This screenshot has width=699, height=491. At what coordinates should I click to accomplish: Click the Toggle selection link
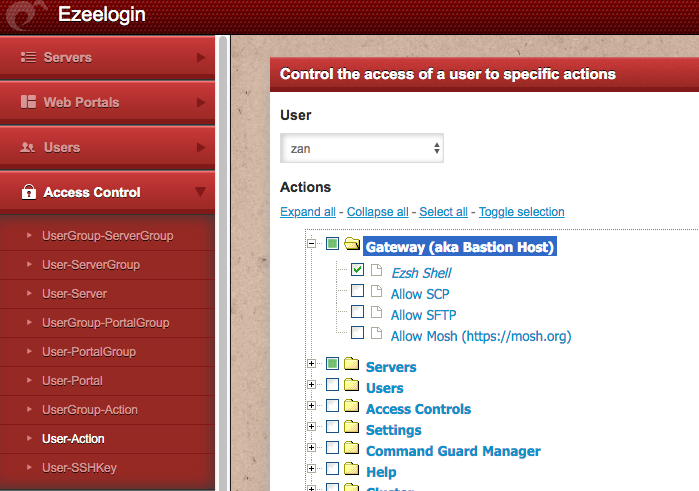(522, 212)
